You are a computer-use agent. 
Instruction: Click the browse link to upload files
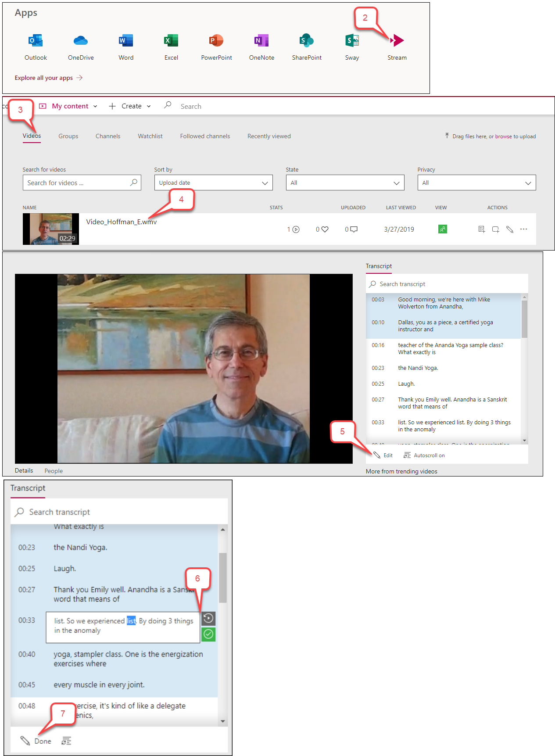coord(503,136)
